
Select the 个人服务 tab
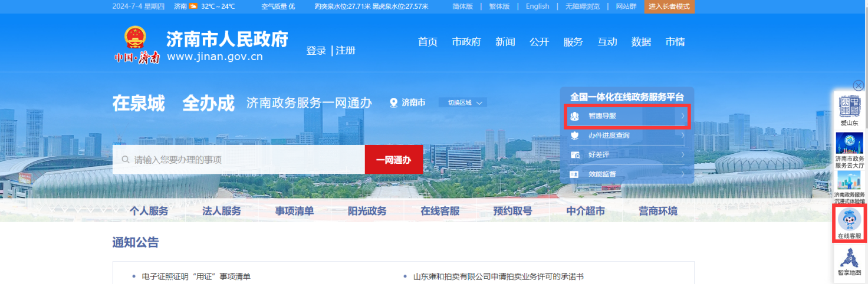(149, 211)
